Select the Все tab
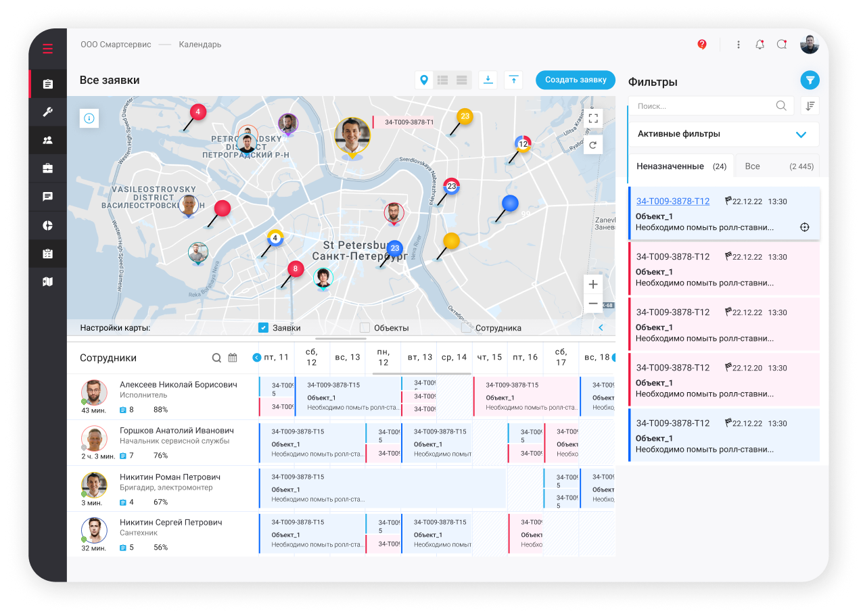The height and width of the screenshot is (616, 863). coord(778,166)
